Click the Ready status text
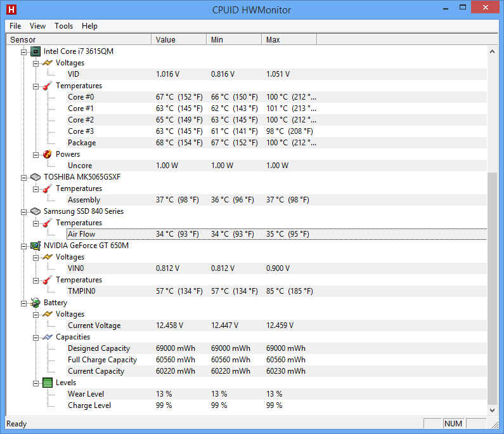 click(16, 424)
